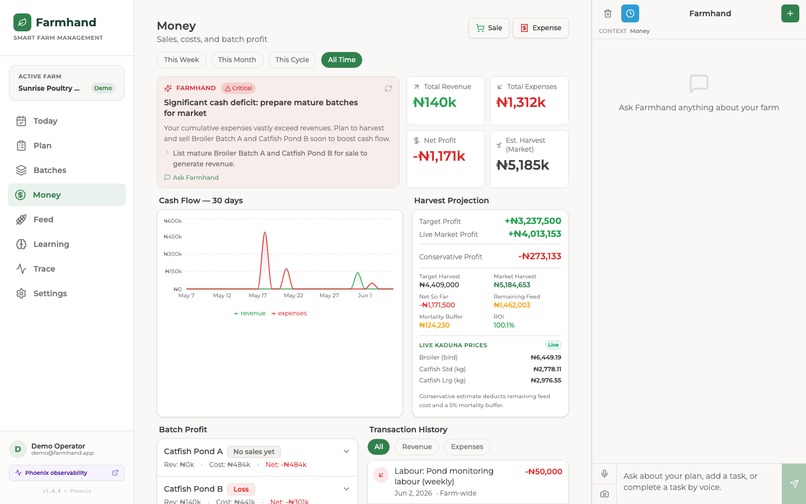This screenshot has height=504, width=806.
Task: Send the chat message
Action: click(x=794, y=484)
